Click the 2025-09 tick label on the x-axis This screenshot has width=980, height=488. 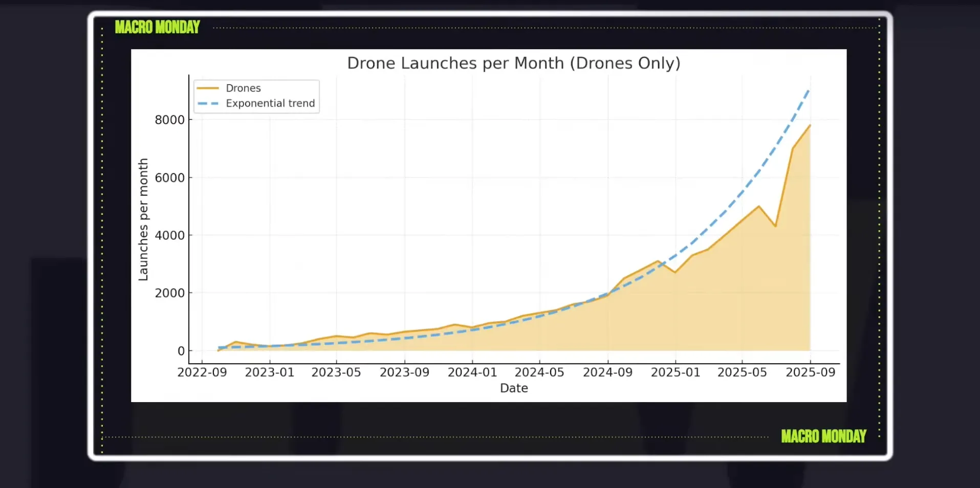click(x=811, y=372)
